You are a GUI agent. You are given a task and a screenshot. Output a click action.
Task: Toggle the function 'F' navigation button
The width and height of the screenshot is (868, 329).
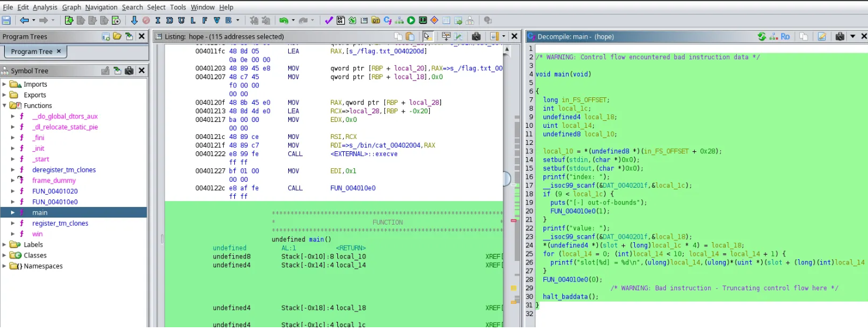pyautogui.click(x=205, y=21)
